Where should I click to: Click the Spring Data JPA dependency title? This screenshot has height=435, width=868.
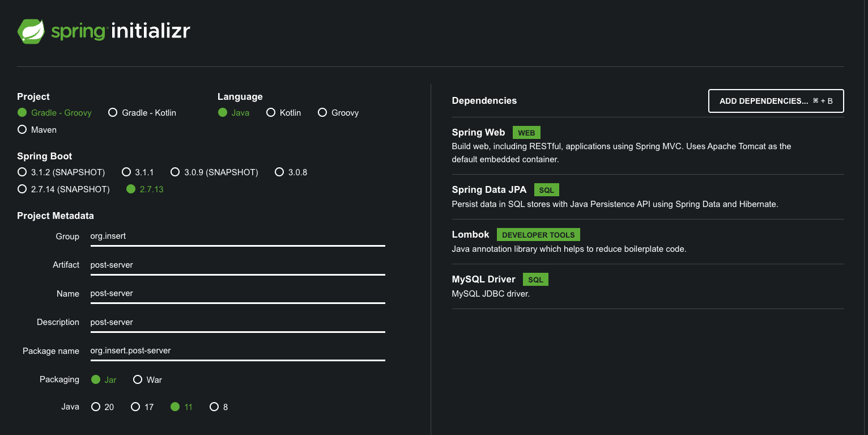(489, 190)
